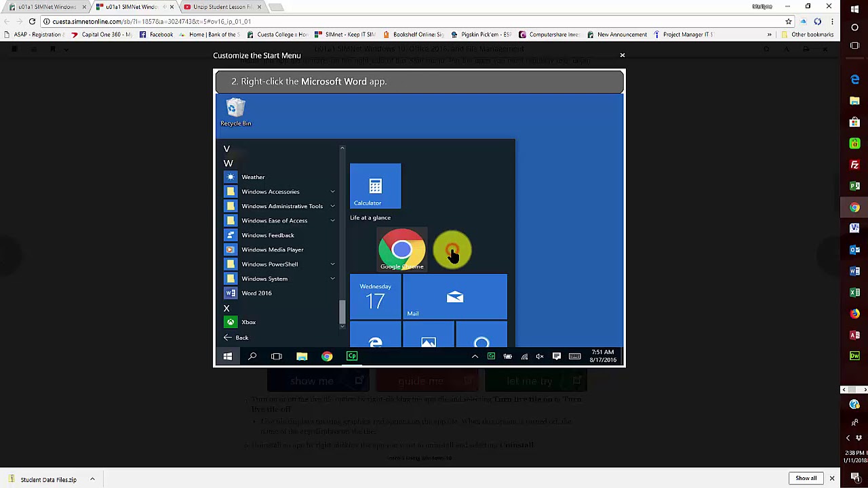Open the Project Manager IT bookmark

point(682,35)
